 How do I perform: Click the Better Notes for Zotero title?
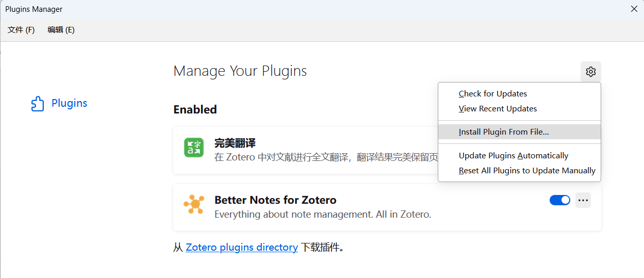click(x=275, y=200)
